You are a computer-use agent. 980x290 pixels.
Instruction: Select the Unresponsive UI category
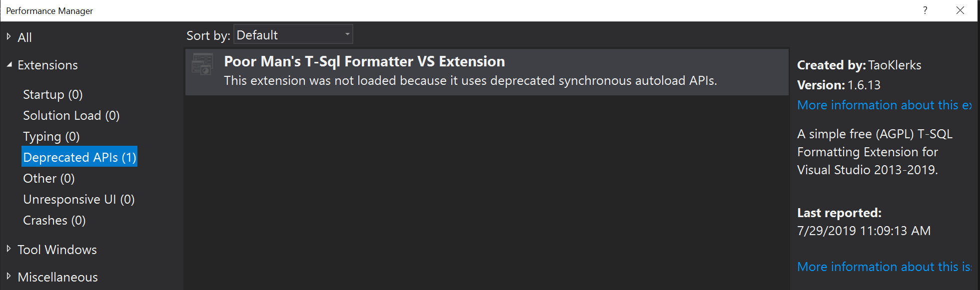click(78, 199)
